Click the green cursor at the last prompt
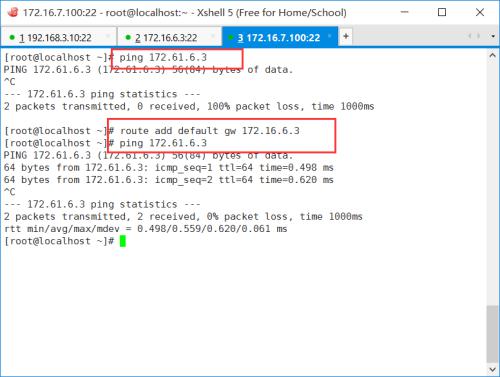The image size is (500, 377). 123,241
